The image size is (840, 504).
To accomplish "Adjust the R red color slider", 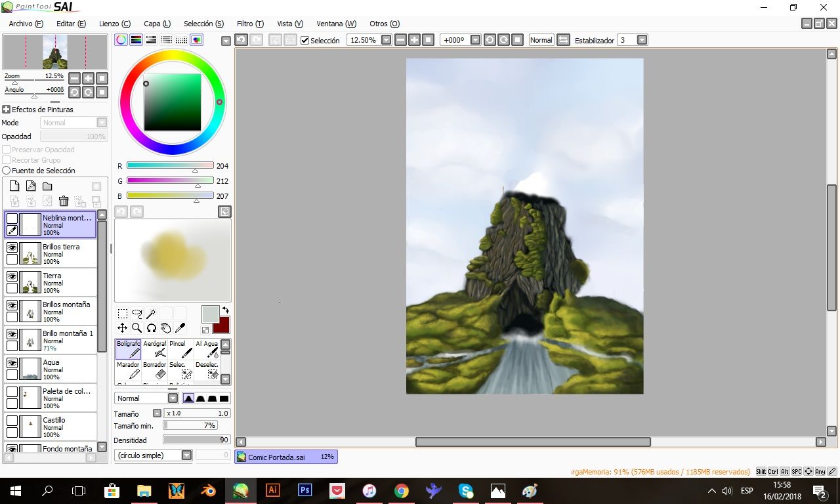I will [x=170, y=166].
